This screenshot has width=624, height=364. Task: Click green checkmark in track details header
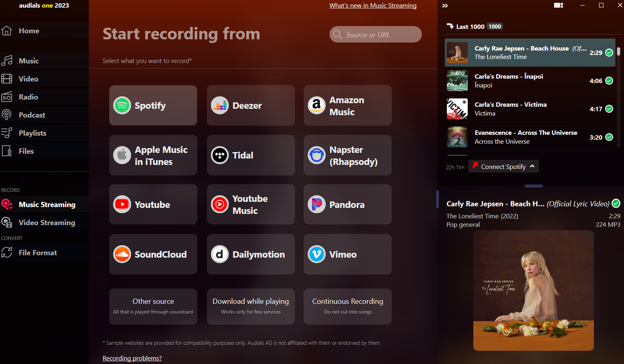(616, 203)
